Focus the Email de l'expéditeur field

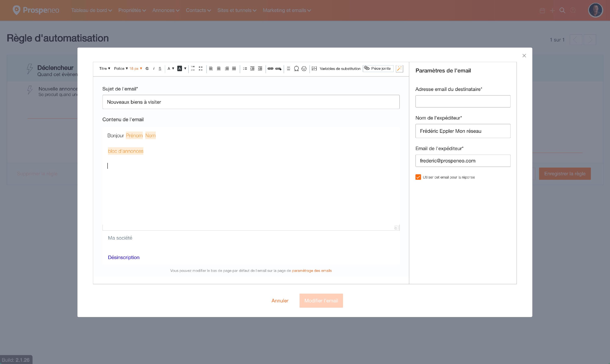click(x=463, y=161)
